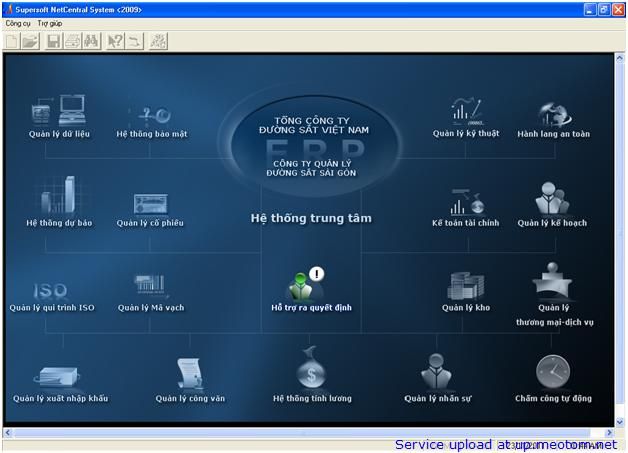This screenshot has height=453, width=628.
Task: Click the vertical scrollbar down arrow
Action: tap(619, 422)
